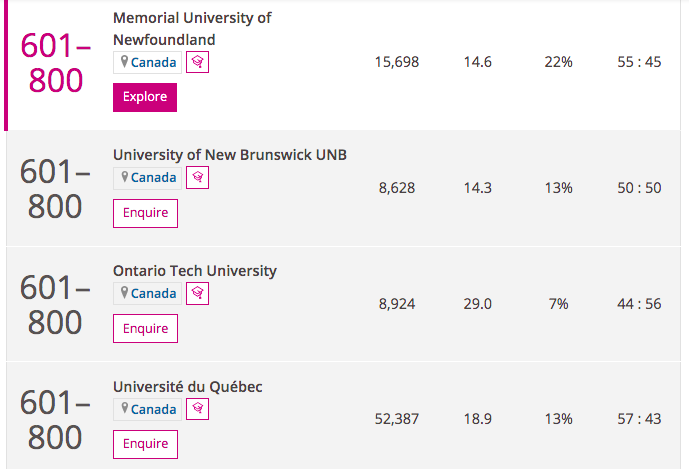
Task: Click Enquire for University of New Brunswick UNB
Action: coord(145,213)
